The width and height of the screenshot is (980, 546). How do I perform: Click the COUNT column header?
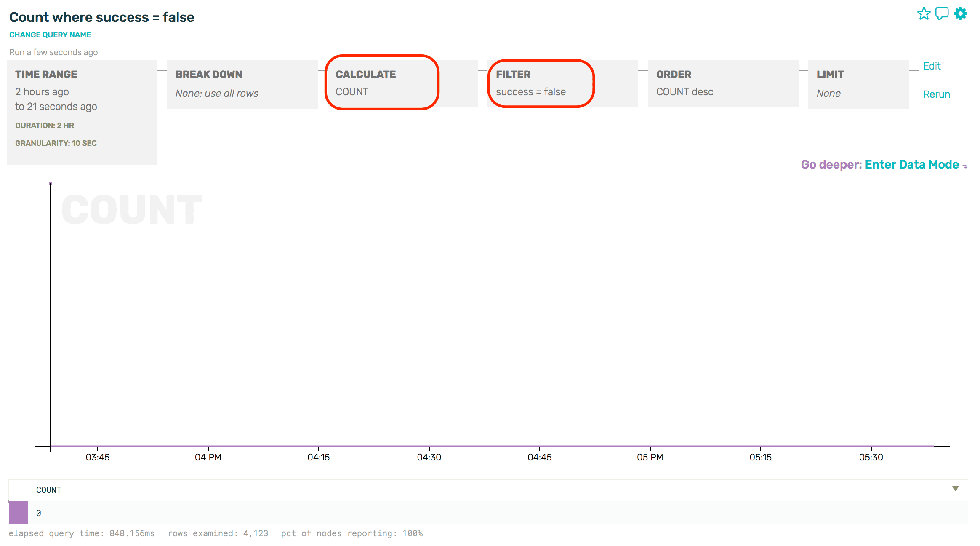pyautogui.click(x=49, y=490)
